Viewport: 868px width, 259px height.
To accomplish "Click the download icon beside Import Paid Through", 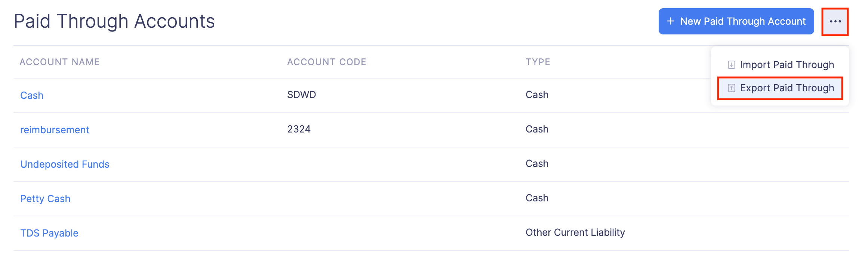I will (x=731, y=64).
